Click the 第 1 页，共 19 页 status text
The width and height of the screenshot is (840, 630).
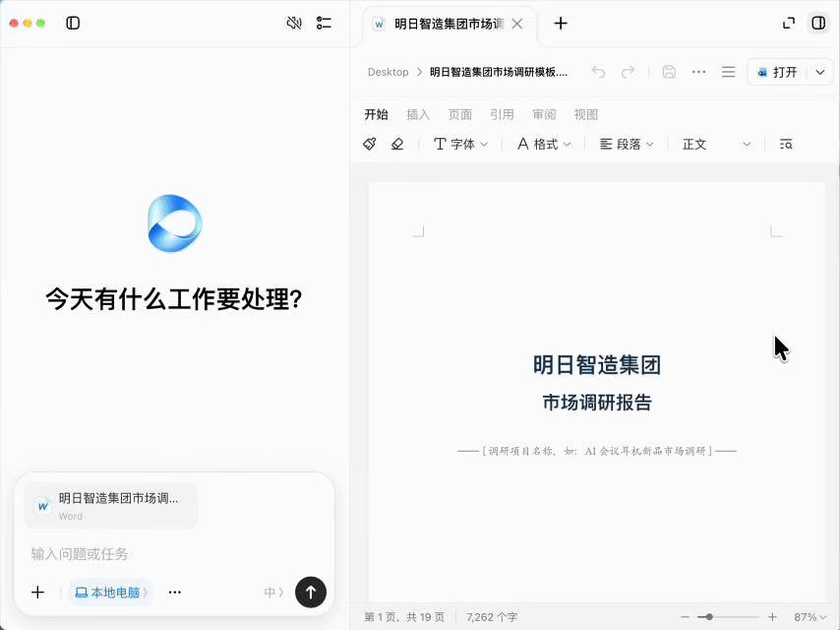pos(404,617)
